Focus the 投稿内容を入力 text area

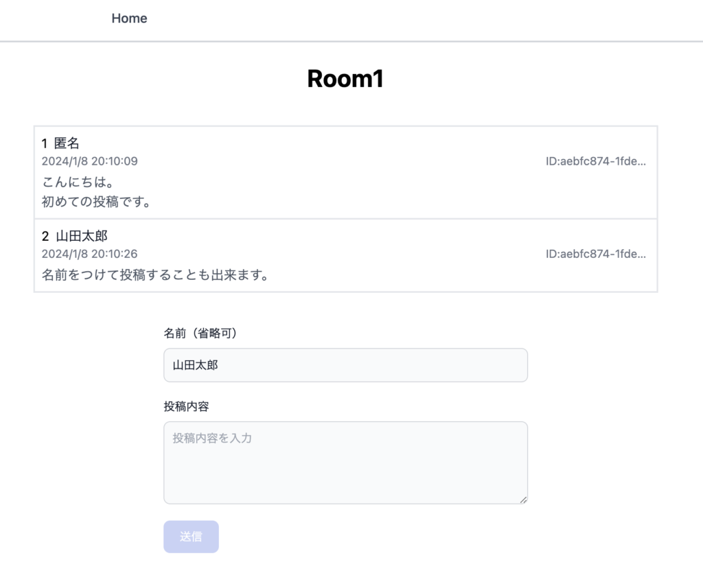click(345, 462)
